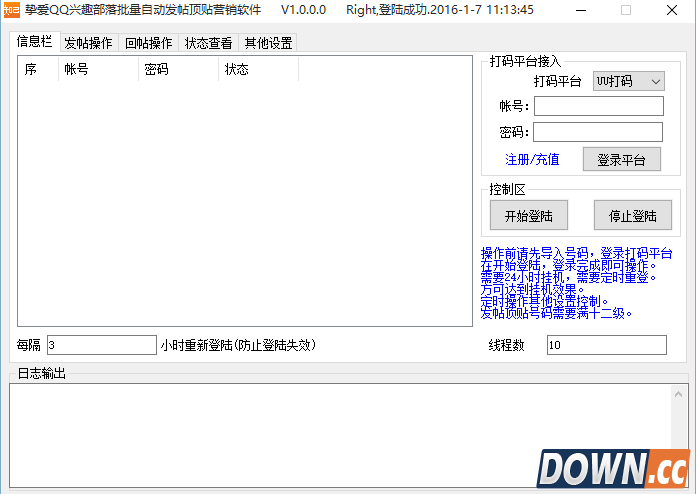Select the 状态 column header
Viewport: 696px width, 494px height.
click(258, 69)
